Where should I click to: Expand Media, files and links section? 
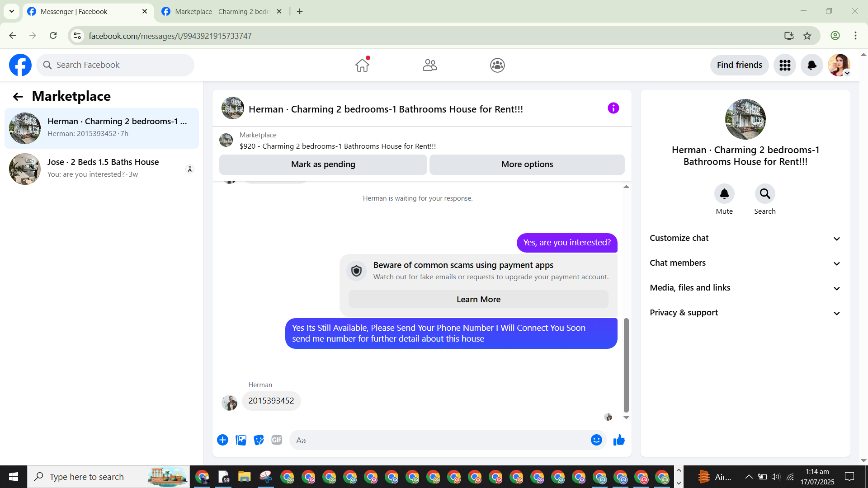click(745, 288)
